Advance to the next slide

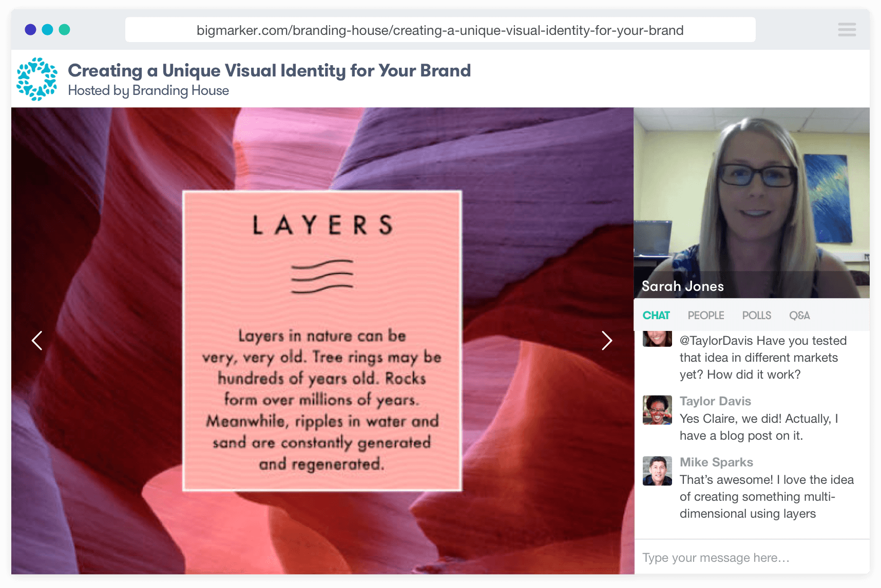(606, 340)
